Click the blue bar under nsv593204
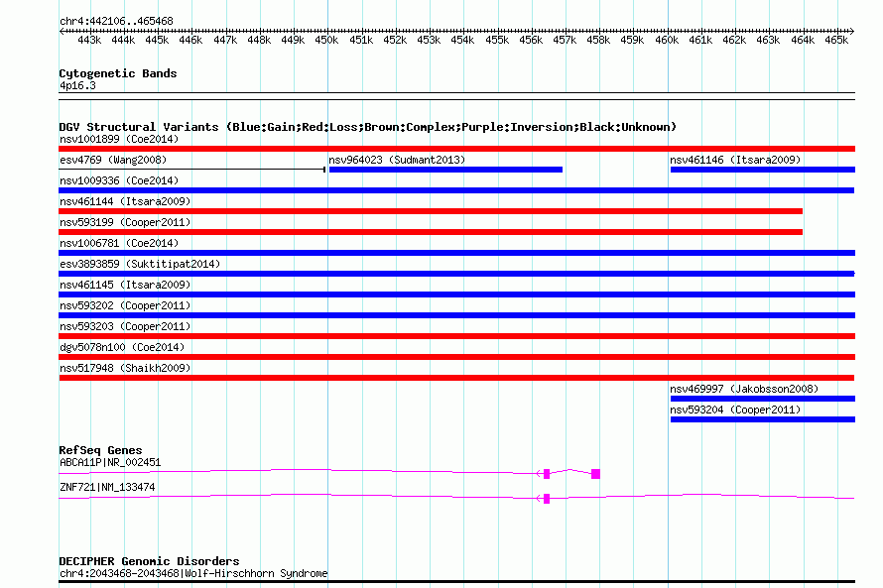883x588 pixels. (763, 419)
